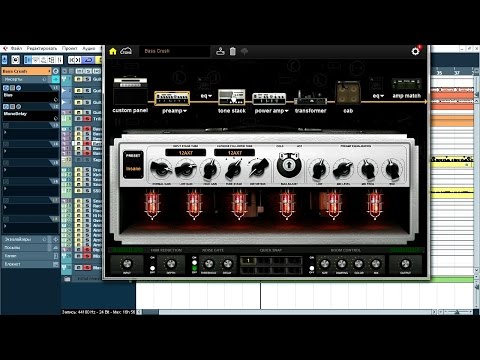Mute the SSD track
The image size is (480, 360).
pyautogui.click(x=79, y=190)
